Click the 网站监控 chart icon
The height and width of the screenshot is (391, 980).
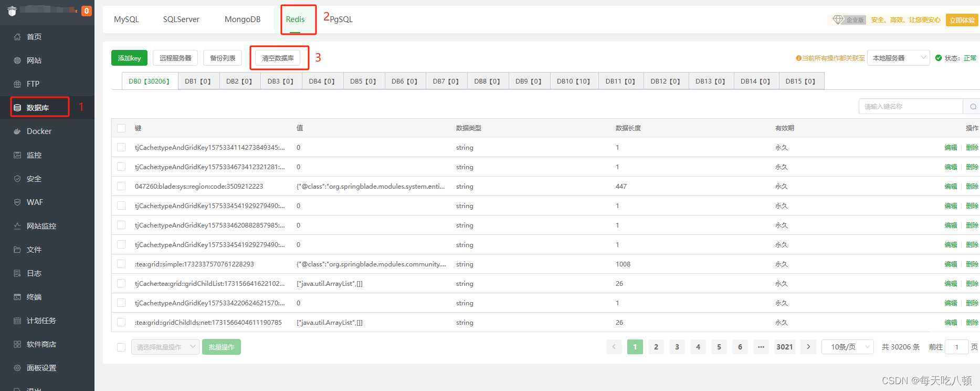tap(17, 226)
